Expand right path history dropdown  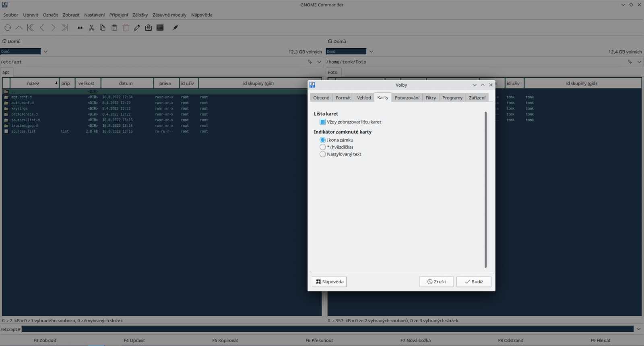(x=639, y=62)
